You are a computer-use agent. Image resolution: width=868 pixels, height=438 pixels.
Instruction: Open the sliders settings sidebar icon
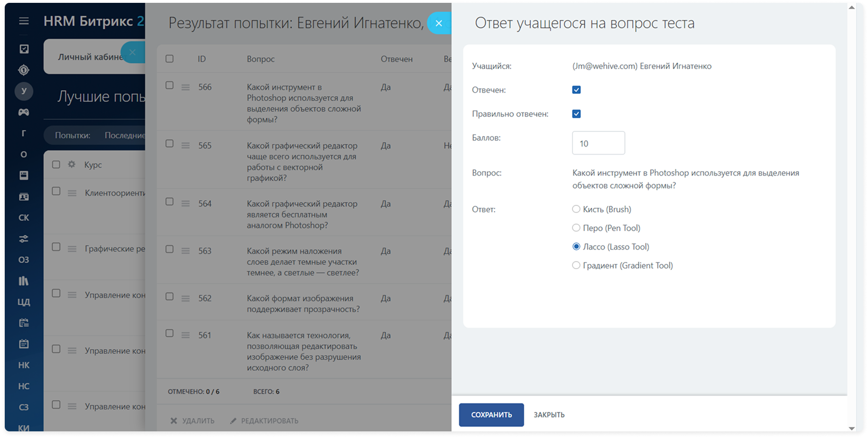pyautogui.click(x=24, y=239)
